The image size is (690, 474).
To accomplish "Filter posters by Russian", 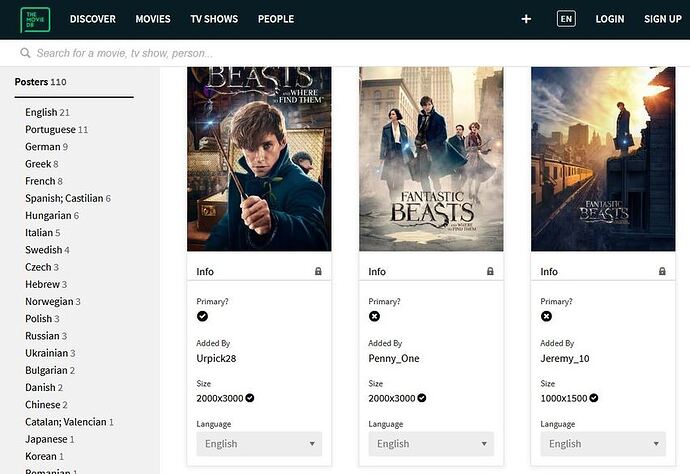I will tap(46, 336).
